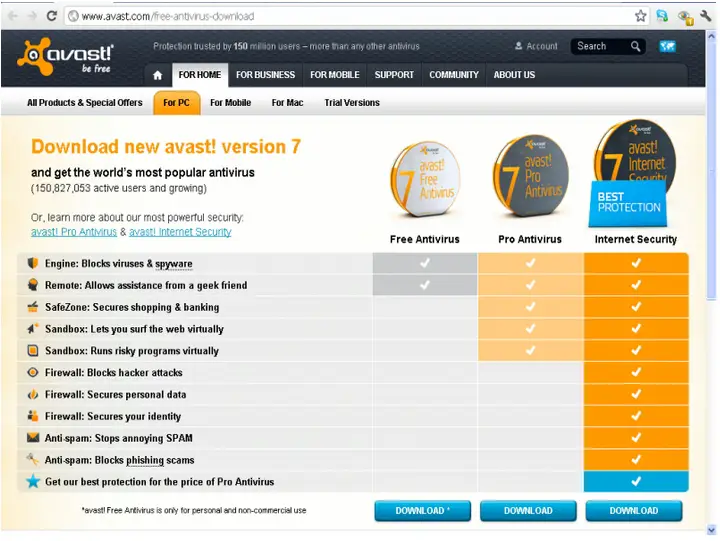
Task: Click the scroll down arrow of the scrollbar
Action: pyautogui.click(x=711, y=529)
